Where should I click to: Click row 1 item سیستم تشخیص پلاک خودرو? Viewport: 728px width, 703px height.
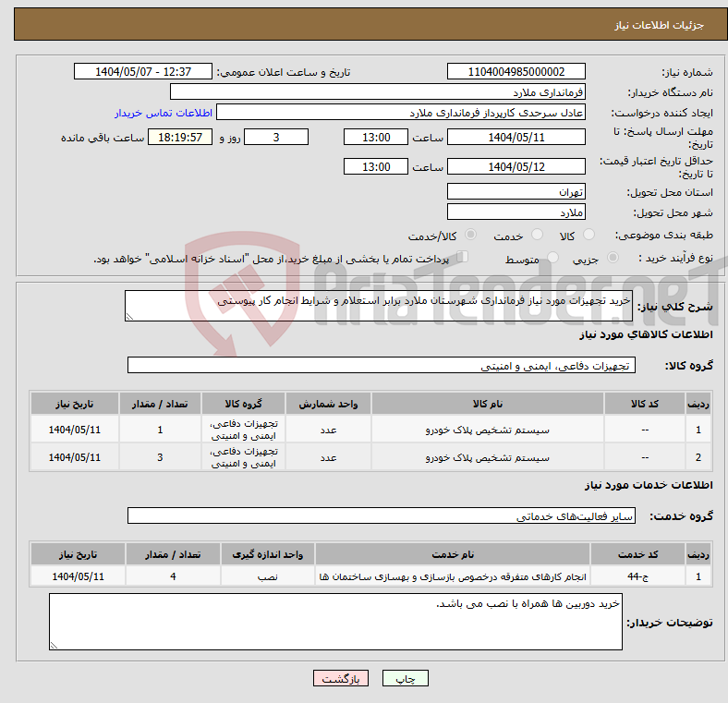coord(488,430)
